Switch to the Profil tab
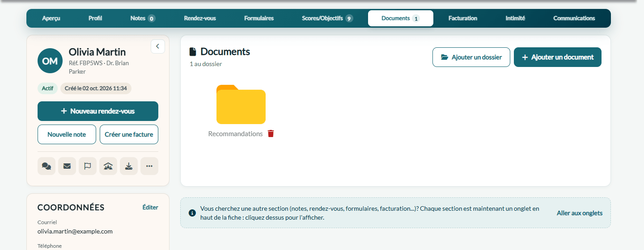644x250 pixels. click(x=95, y=18)
